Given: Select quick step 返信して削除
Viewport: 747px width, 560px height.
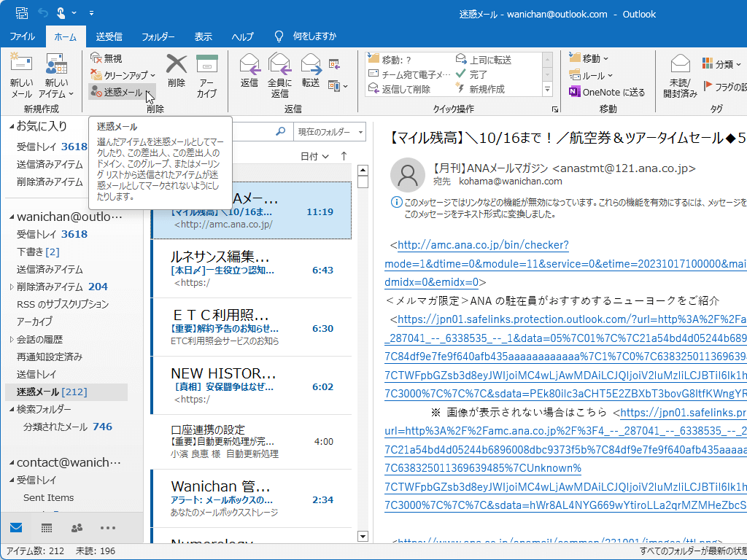Looking at the screenshot, I should [400, 89].
